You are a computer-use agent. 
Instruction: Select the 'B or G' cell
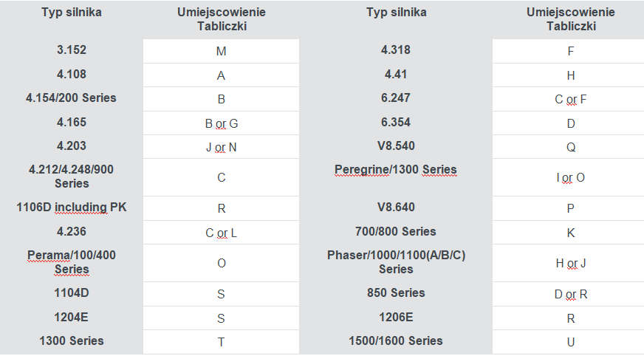(x=221, y=123)
